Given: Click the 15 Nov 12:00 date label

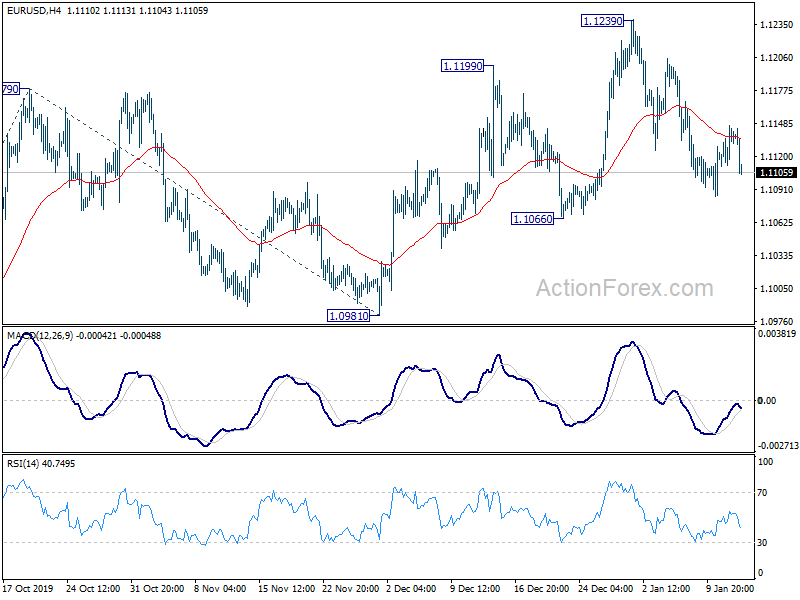Looking at the screenshot, I should 286,589.
